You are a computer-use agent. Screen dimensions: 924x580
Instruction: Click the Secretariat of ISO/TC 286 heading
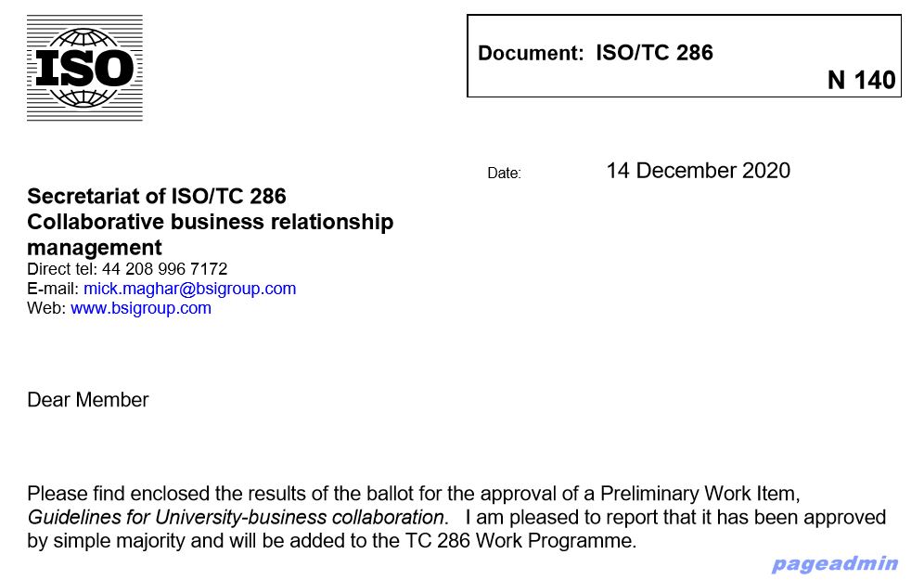[157, 197]
